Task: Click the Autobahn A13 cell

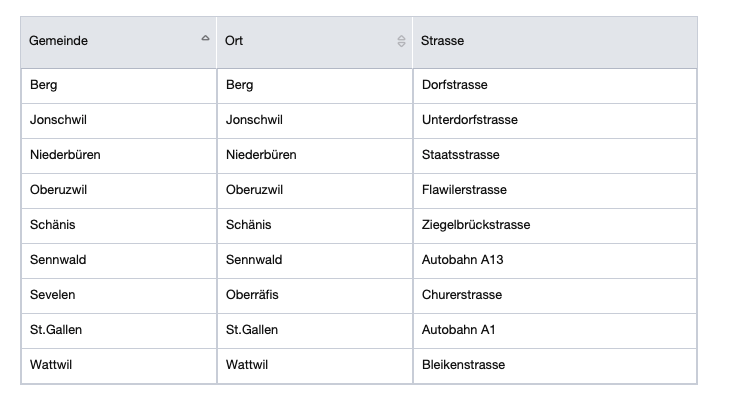Action: [462, 260]
